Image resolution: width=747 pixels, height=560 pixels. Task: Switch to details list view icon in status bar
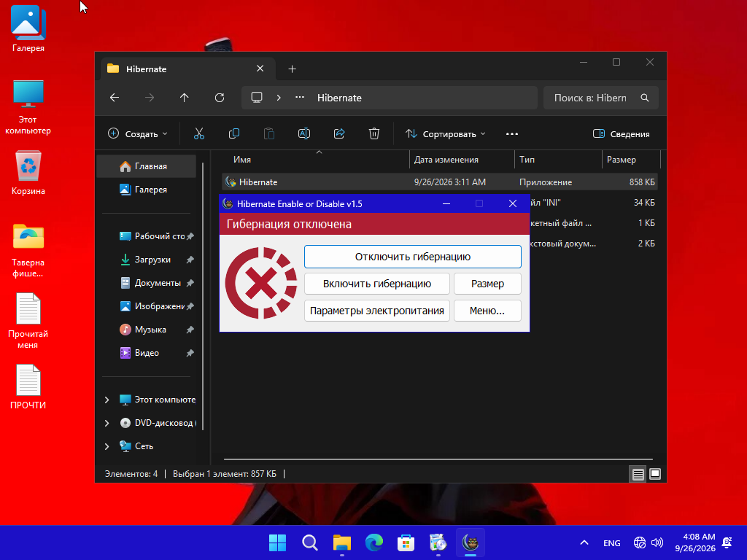click(x=638, y=474)
